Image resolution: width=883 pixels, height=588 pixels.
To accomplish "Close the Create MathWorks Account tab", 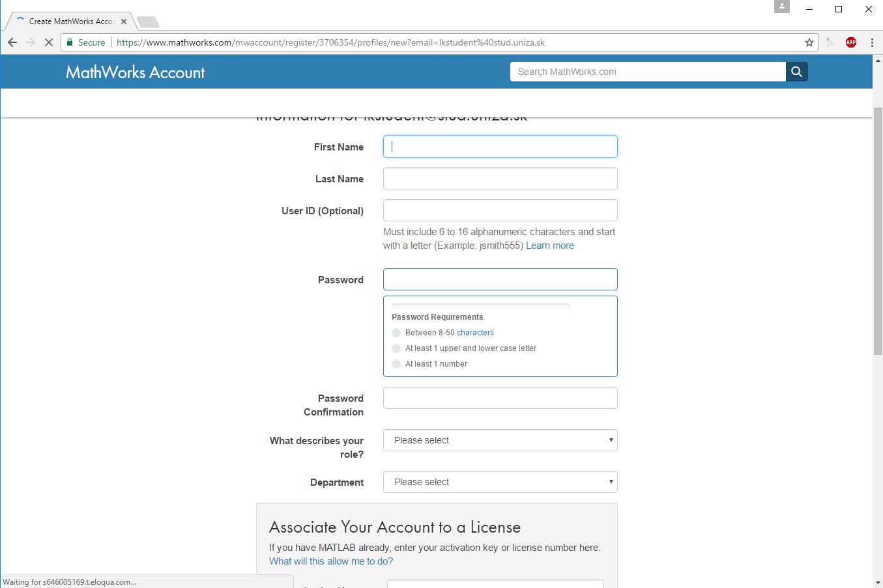I will click(x=124, y=21).
